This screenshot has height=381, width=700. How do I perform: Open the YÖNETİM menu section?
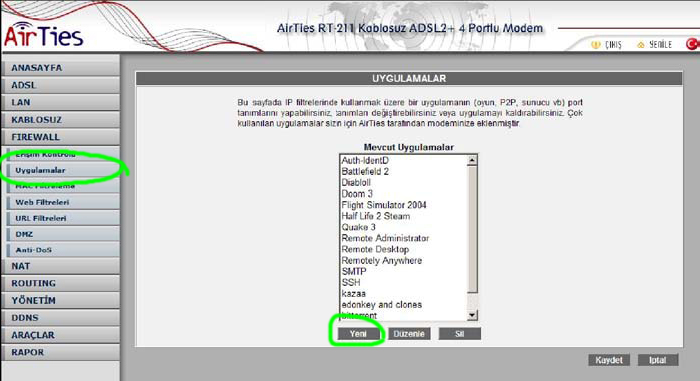(x=61, y=301)
